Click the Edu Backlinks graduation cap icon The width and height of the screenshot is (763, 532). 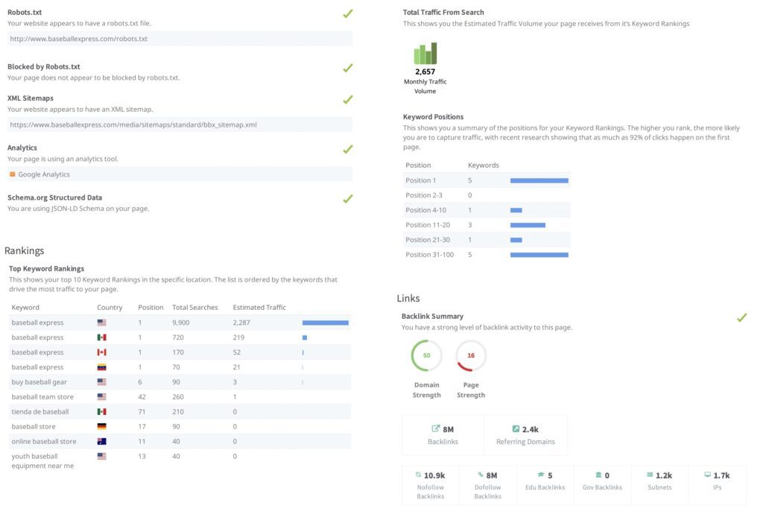point(540,475)
